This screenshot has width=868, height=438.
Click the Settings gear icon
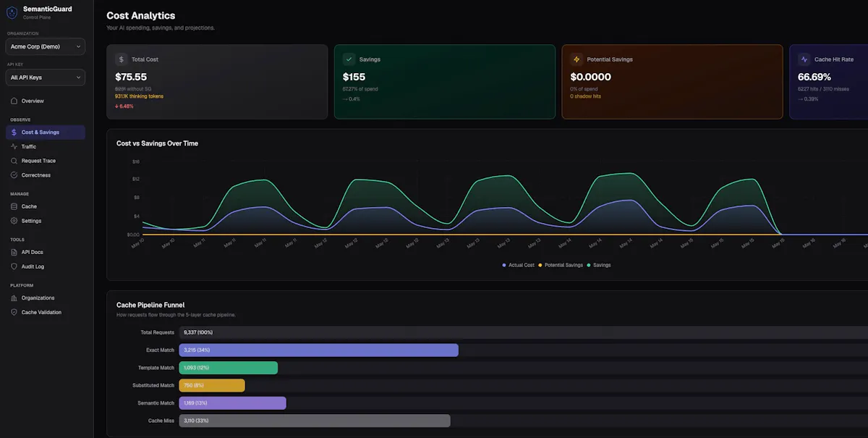pyautogui.click(x=14, y=221)
